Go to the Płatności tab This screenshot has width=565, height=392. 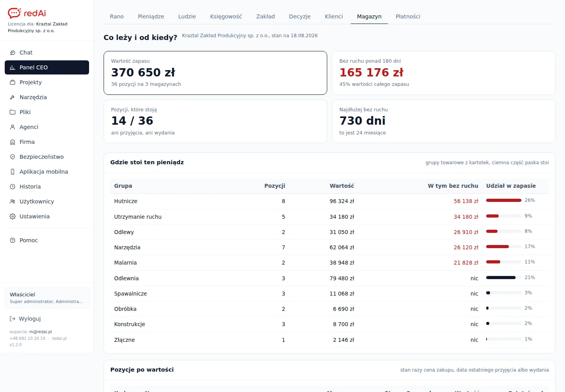point(408,16)
